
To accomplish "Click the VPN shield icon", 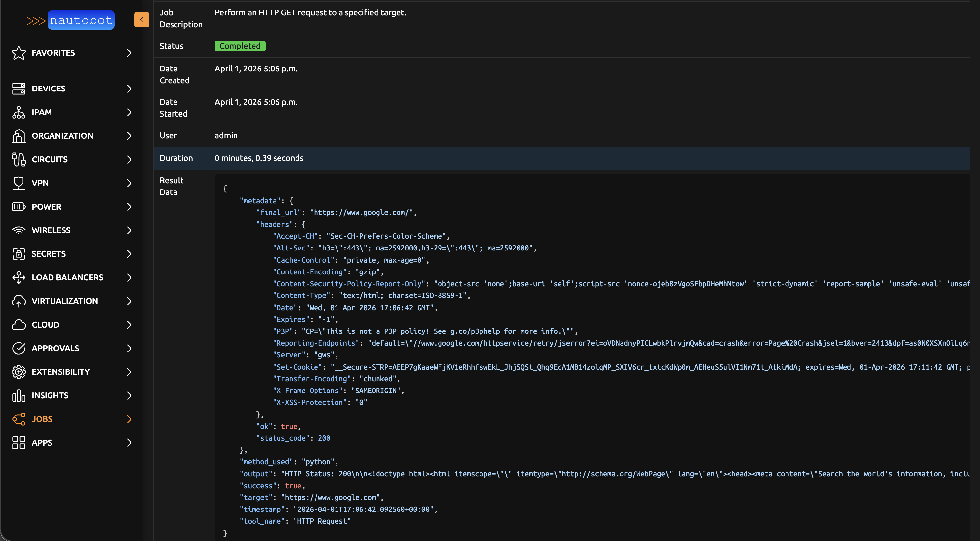I will pyautogui.click(x=19, y=183).
